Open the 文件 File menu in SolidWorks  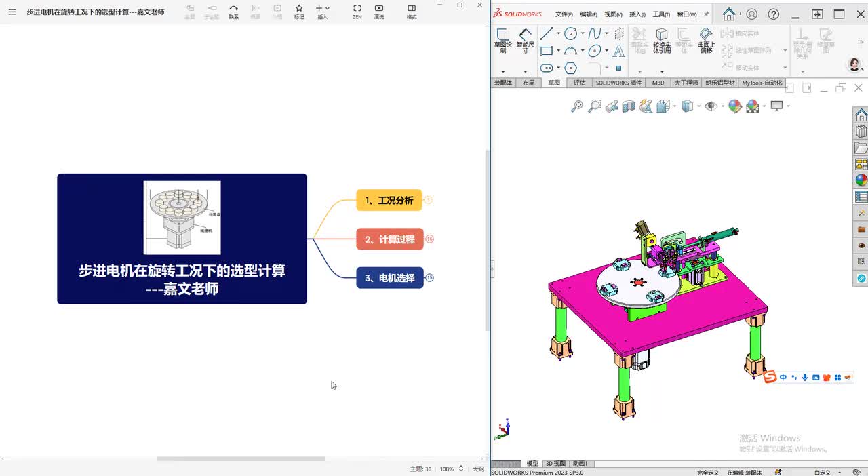point(564,14)
